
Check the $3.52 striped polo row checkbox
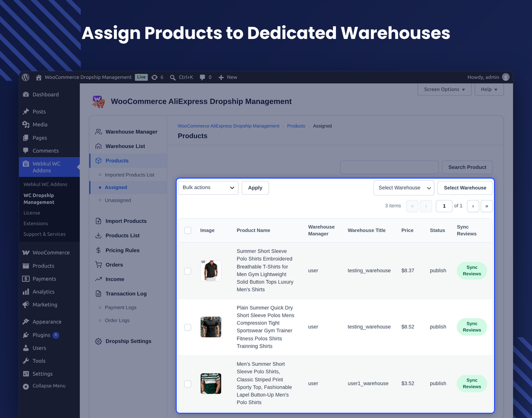pyautogui.click(x=188, y=384)
